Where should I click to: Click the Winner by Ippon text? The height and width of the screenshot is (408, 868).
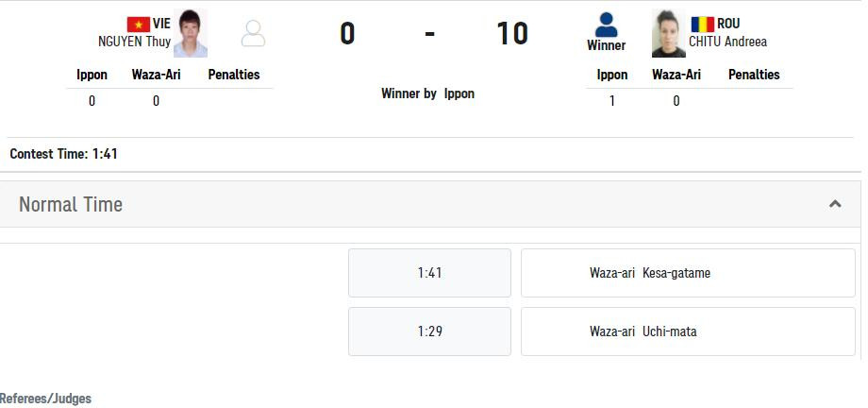427,93
